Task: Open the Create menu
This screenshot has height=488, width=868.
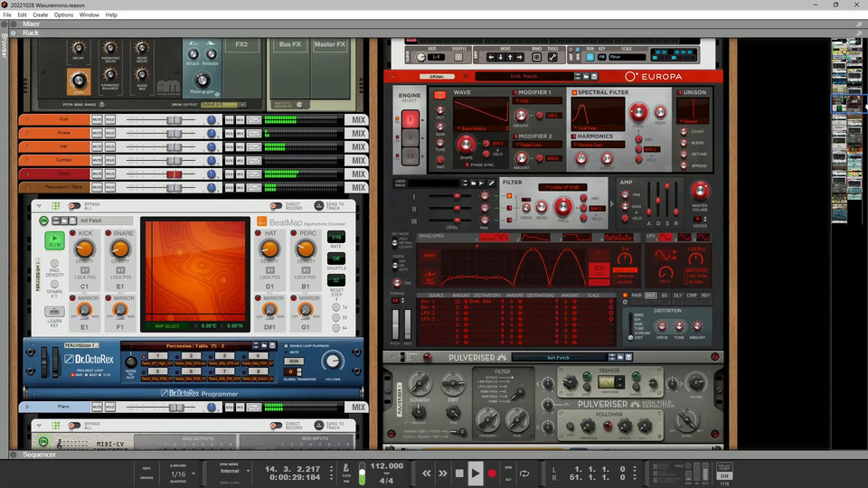Action: [40, 15]
